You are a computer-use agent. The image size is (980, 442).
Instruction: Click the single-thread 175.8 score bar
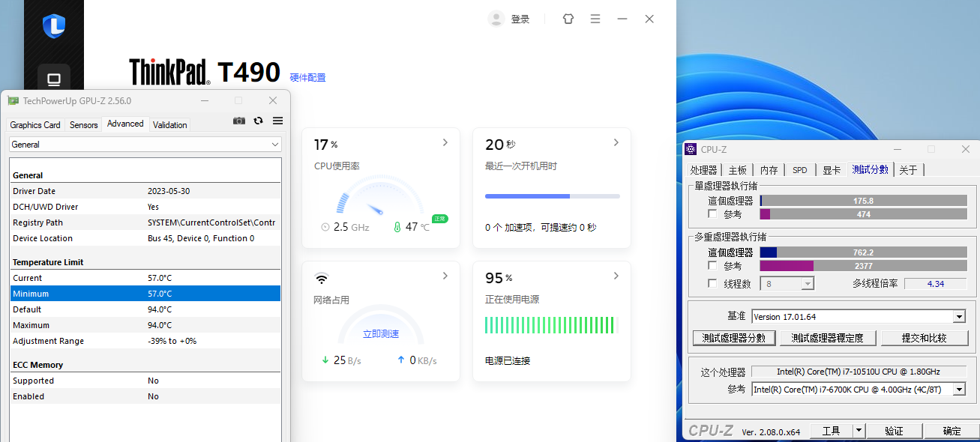863,201
